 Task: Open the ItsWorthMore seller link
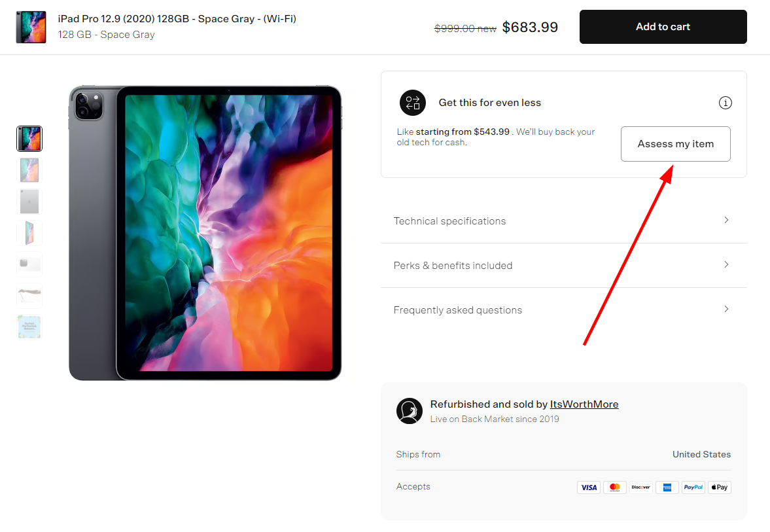tap(584, 404)
